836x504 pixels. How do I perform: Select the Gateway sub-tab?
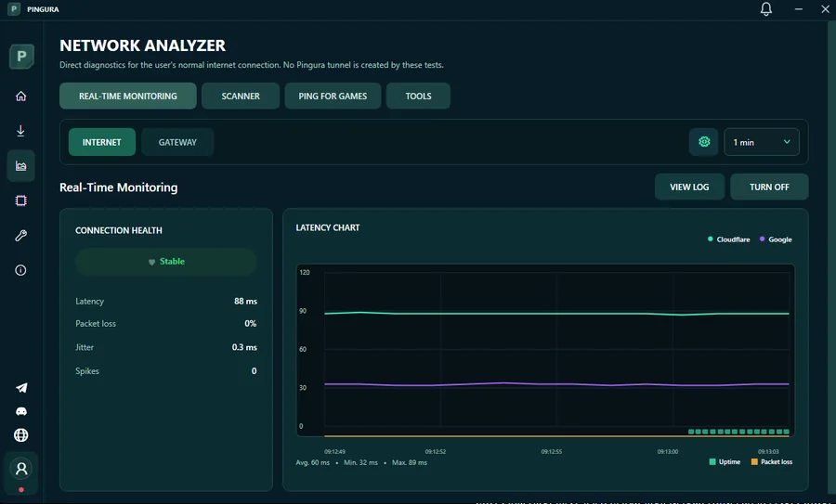(177, 142)
